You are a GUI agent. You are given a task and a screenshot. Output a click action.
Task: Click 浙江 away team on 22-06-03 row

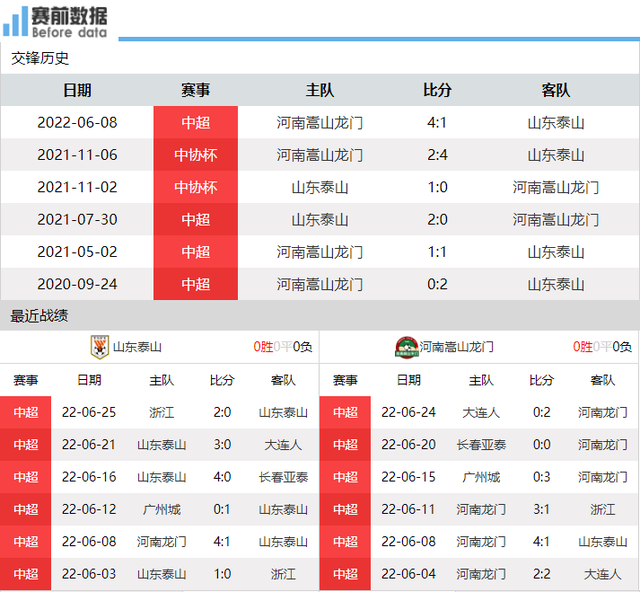[x=283, y=574]
